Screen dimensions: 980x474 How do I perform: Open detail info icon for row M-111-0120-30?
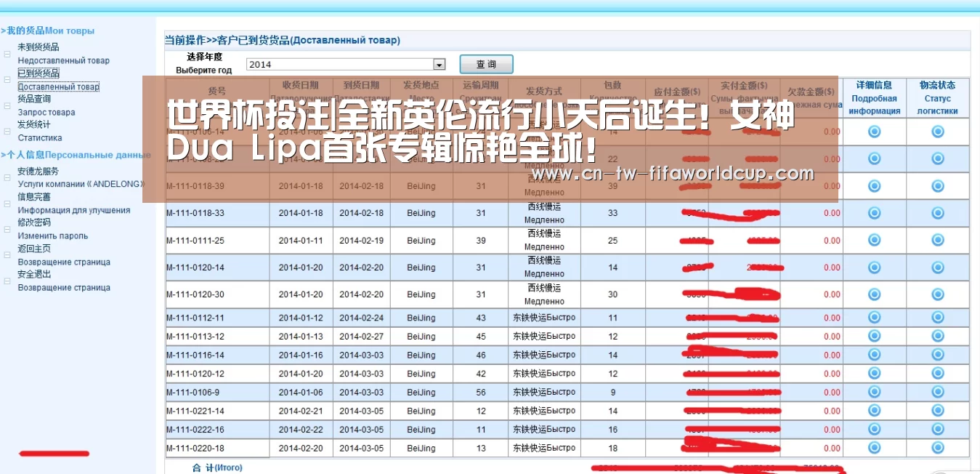875,294
